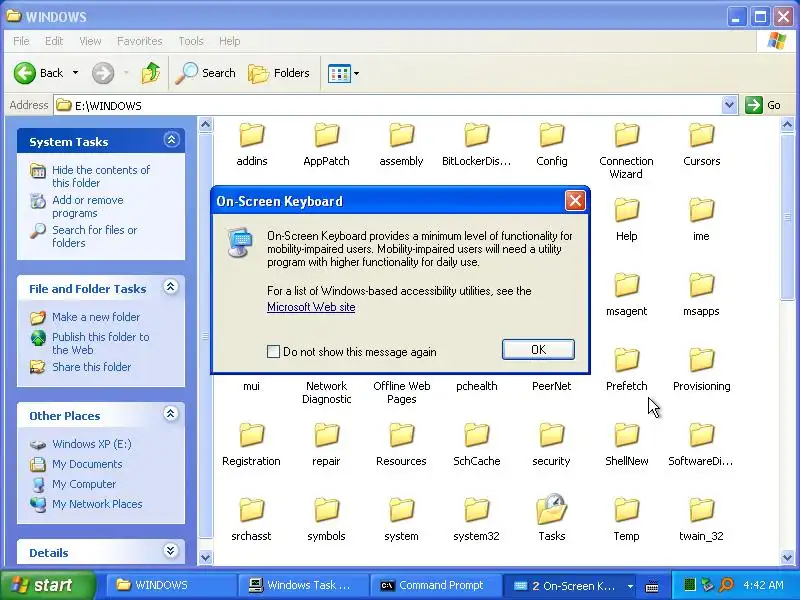
Task: Select the Prefetch folder icon
Action: coord(627,360)
